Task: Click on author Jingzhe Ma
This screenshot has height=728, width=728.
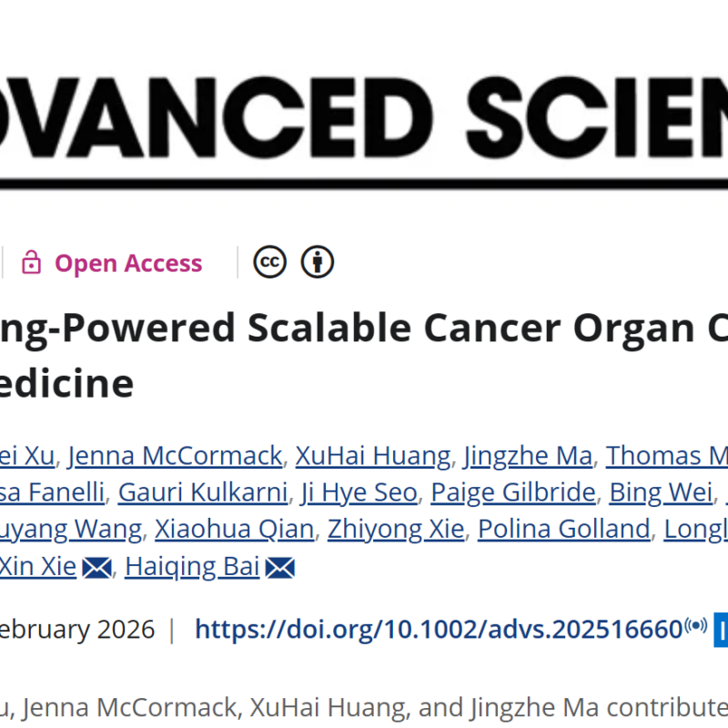Action: (528, 455)
